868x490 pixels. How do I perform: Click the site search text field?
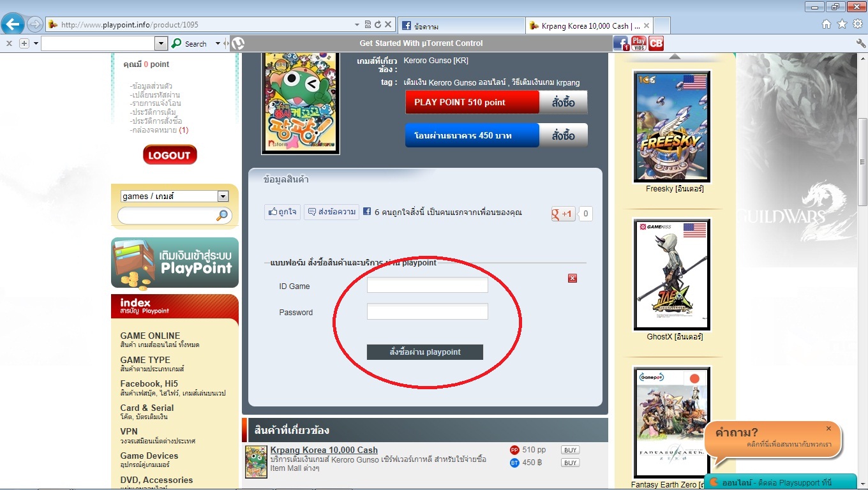[x=167, y=216]
